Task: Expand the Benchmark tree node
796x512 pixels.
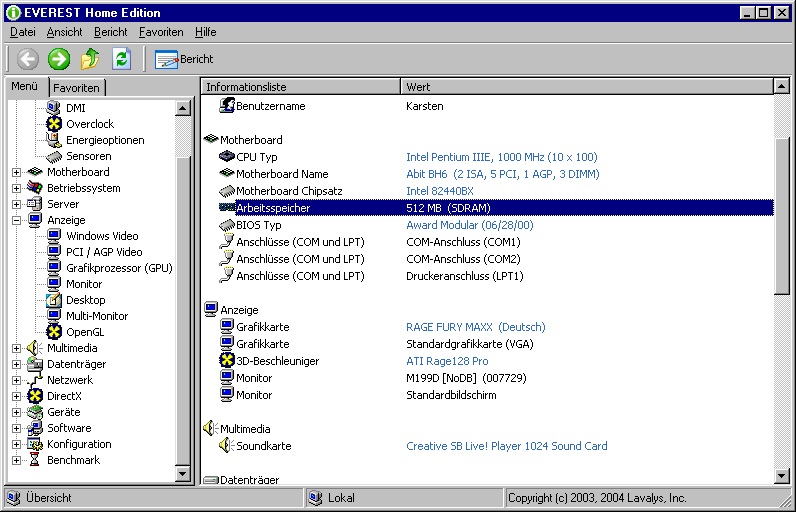Action: 16,460
